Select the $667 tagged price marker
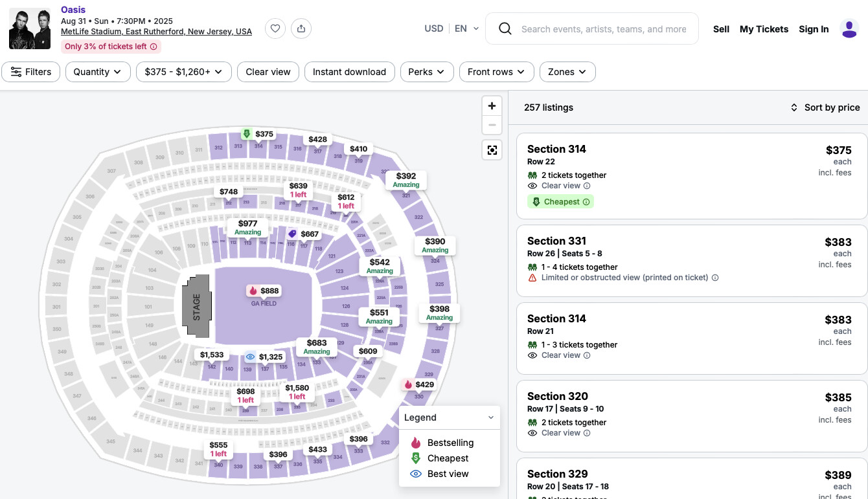Viewport: 868px width, 499px height. point(303,234)
